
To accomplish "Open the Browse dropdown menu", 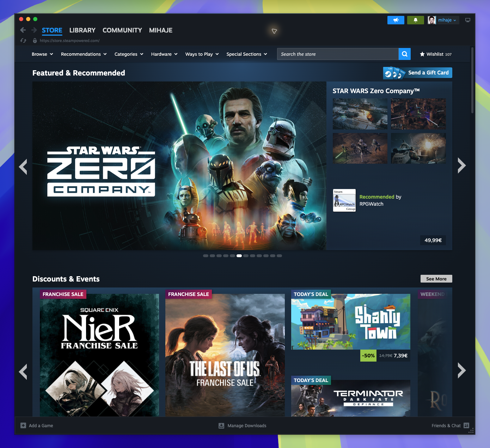I will pyautogui.click(x=42, y=54).
